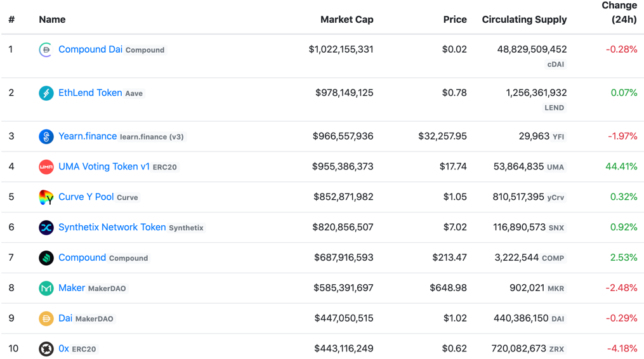Open the Curve Y Pool link

86,197
